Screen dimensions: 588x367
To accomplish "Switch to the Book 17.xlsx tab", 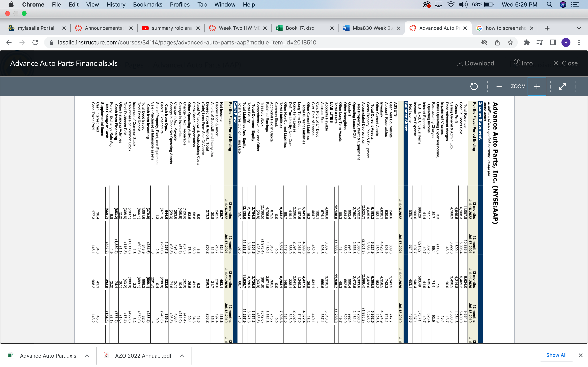I will pyautogui.click(x=300, y=28).
